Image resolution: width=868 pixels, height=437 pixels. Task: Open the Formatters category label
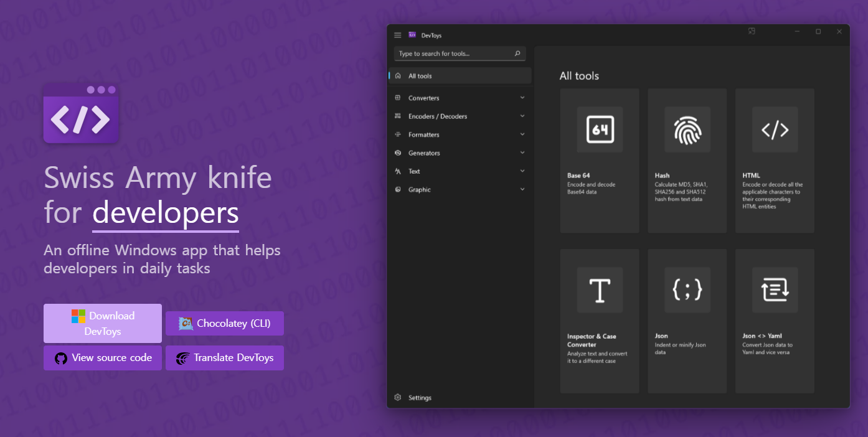tap(423, 134)
